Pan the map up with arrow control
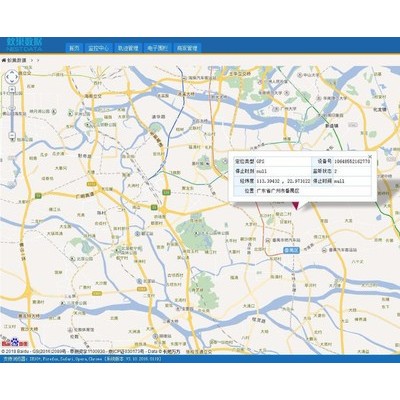Image resolution: width=400 pixels, height=400 pixels. [12, 72]
